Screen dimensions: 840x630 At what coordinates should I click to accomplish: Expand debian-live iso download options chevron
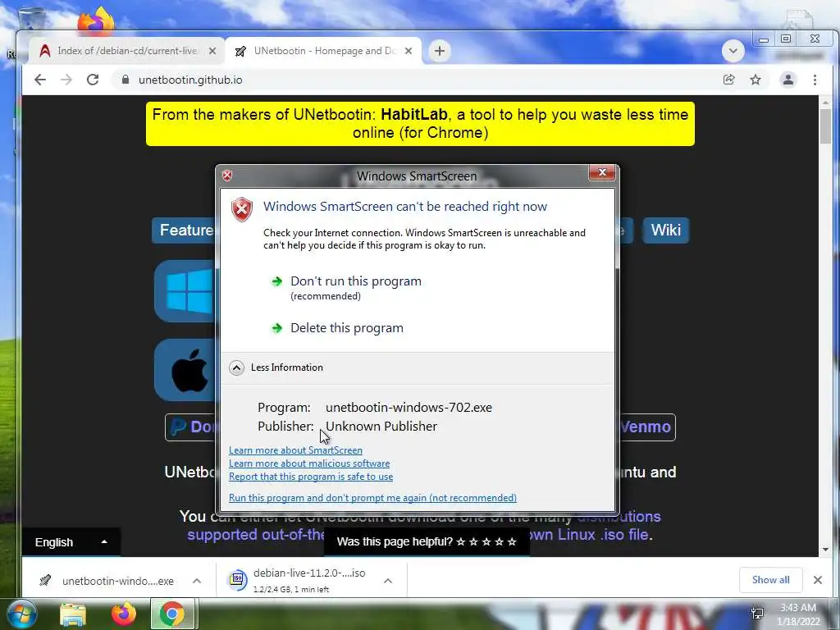pos(388,581)
